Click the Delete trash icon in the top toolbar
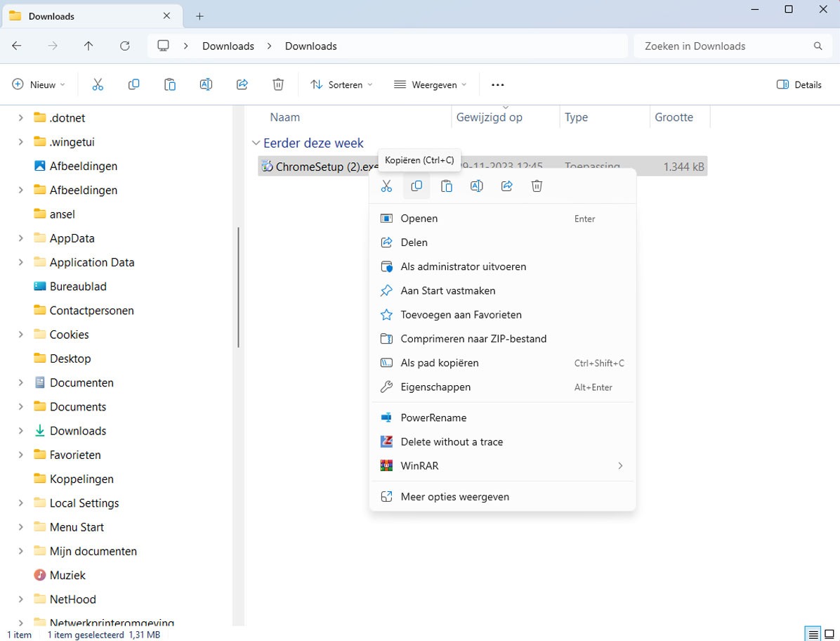Image resolution: width=840 pixels, height=641 pixels. (x=278, y=84)
